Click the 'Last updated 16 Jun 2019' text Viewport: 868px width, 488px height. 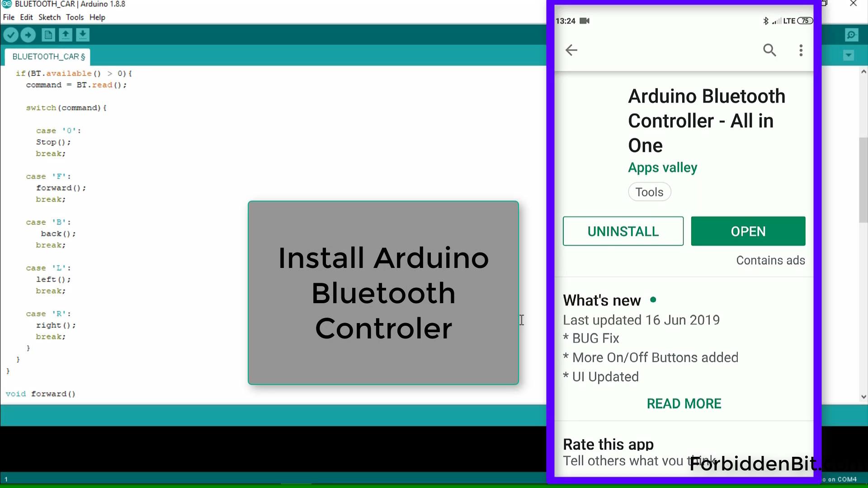pyautogui.click(x=641, y=320)
